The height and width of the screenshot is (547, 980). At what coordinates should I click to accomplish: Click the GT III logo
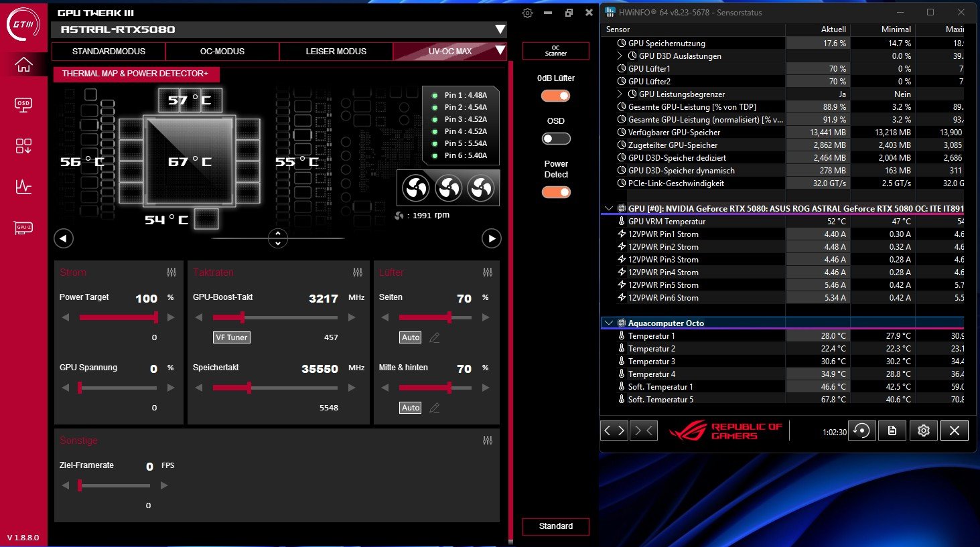(x=23, y=23)
